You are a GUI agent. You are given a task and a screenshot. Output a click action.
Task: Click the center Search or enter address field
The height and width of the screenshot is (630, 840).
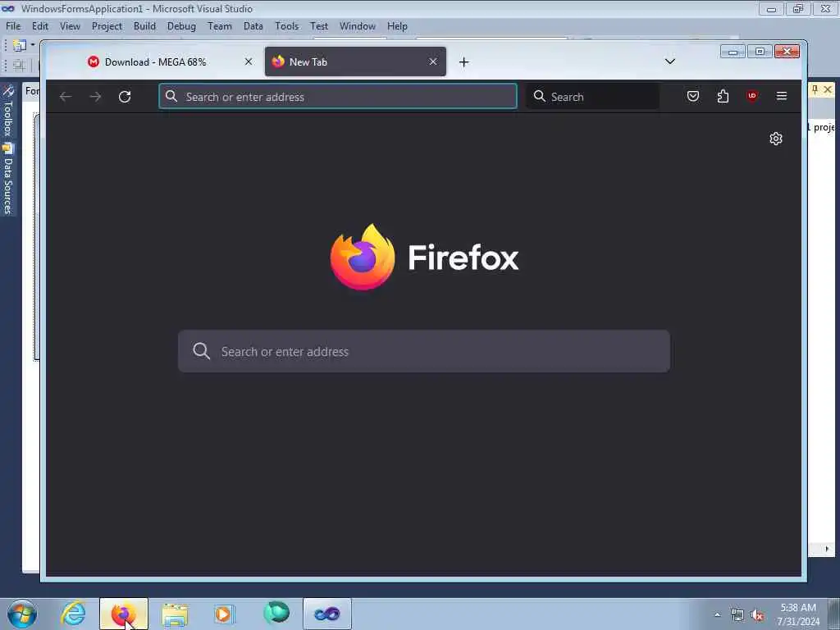(x=424, y=351)
